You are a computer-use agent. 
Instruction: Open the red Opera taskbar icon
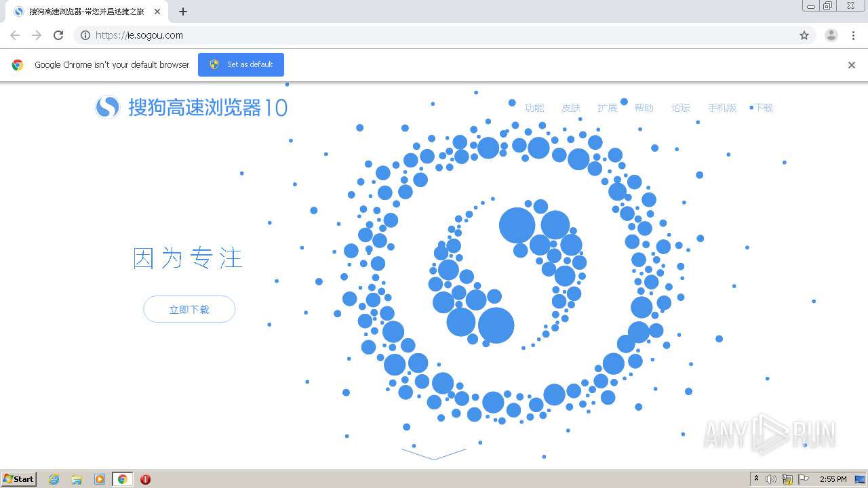click(x=145, y=479)
